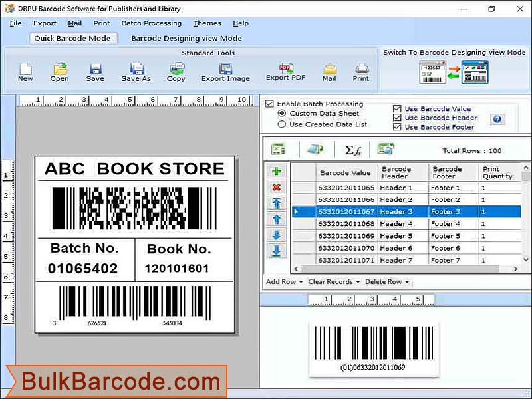Open the Print tool
The width and height of the screenshot is (532, 399).
pos(360,71)
